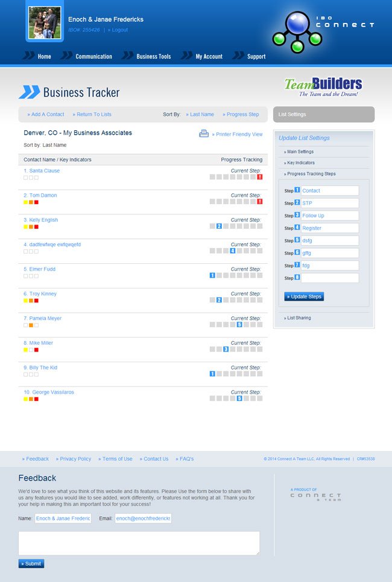Click the Add A Contact link
392x582 pixels.
point(47,114)
